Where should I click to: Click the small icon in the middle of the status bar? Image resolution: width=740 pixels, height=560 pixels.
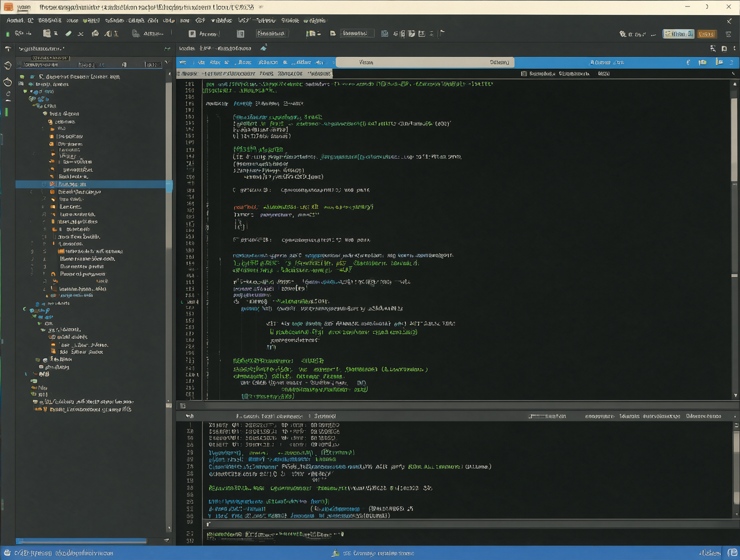tap(336, 553)
